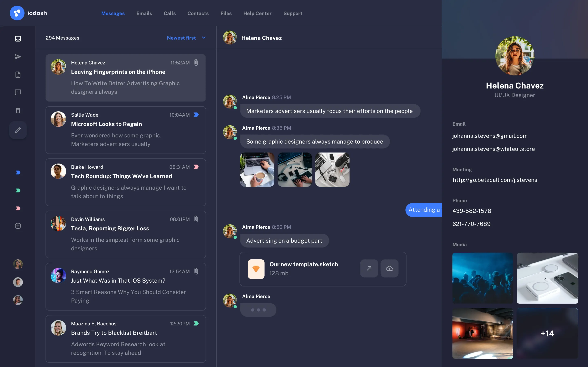Open the file with the arrow icon
This screenshot has height=367, width=588.
pos(369,268)
